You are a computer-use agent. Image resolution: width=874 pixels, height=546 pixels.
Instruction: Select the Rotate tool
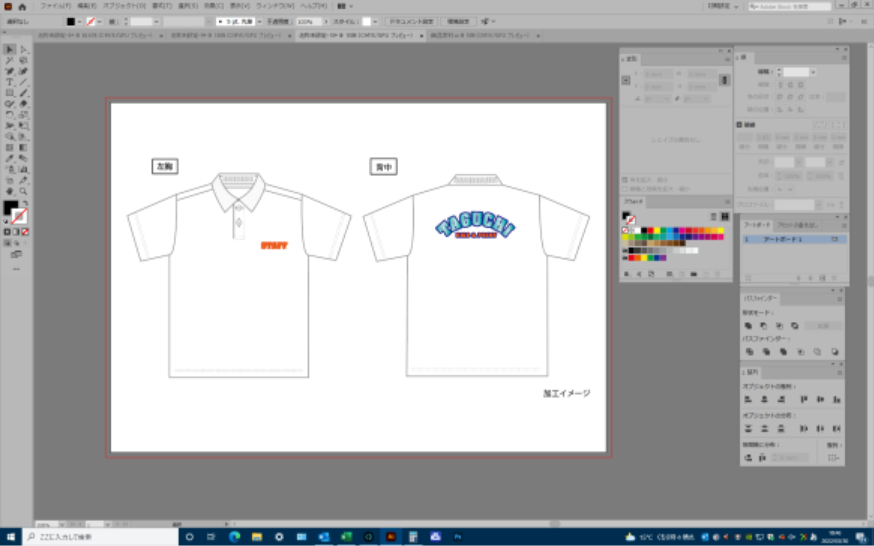(9, 115)
